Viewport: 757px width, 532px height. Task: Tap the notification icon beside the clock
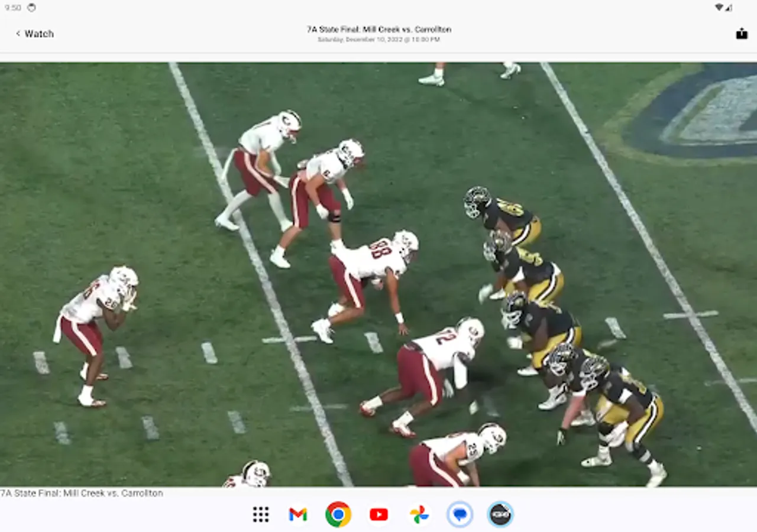point(31,8)
